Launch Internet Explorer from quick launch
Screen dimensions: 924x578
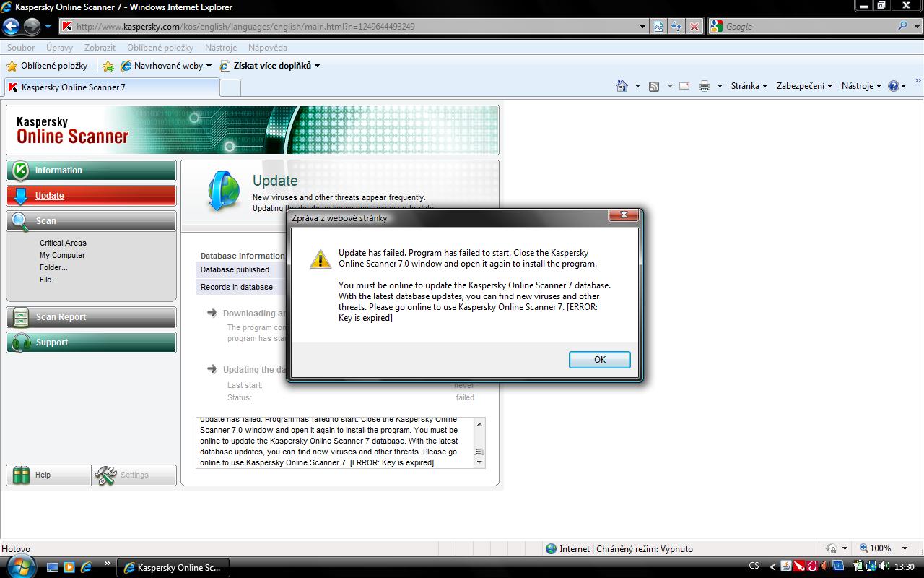coord(87,567)
